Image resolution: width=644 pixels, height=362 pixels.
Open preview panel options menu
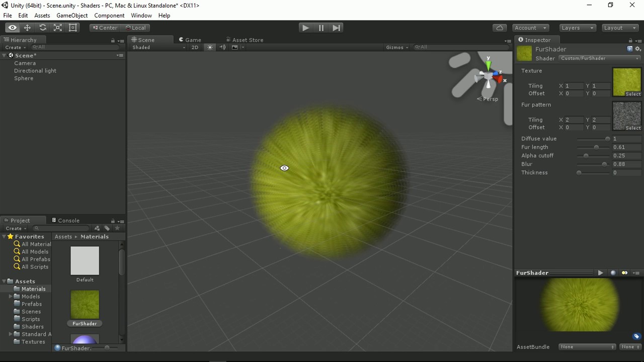[x=636, y=273]
